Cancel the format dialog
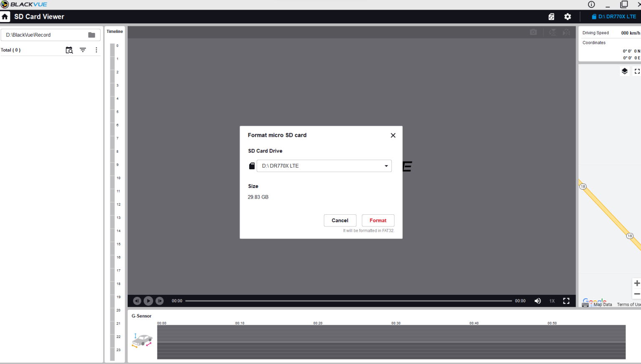 pyautogui.click(x=340, y=221)
